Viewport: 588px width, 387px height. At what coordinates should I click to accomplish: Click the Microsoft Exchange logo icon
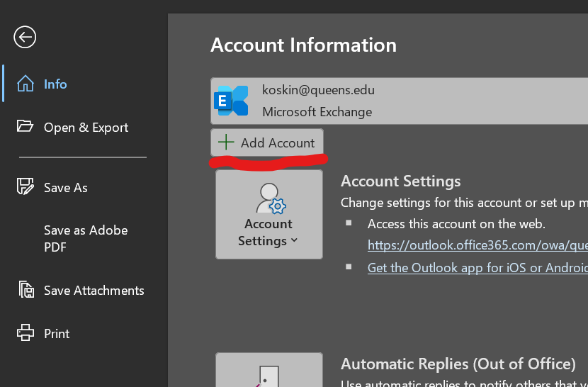click(x=231, y=101)
